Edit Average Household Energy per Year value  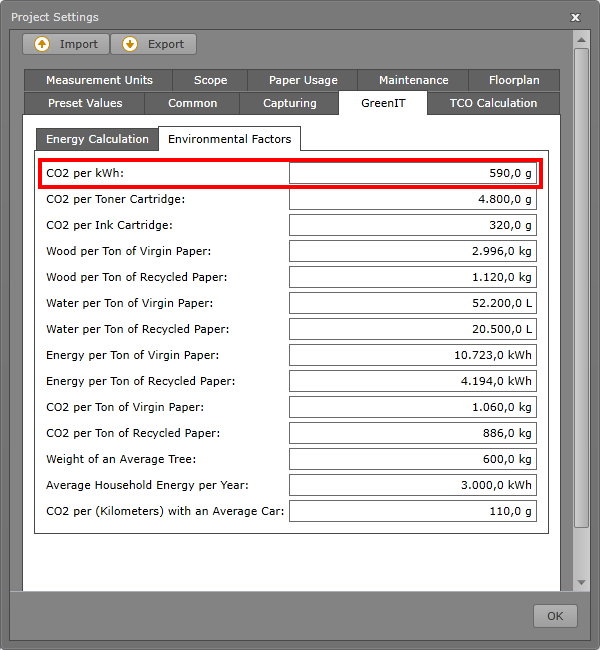(413, 485)
